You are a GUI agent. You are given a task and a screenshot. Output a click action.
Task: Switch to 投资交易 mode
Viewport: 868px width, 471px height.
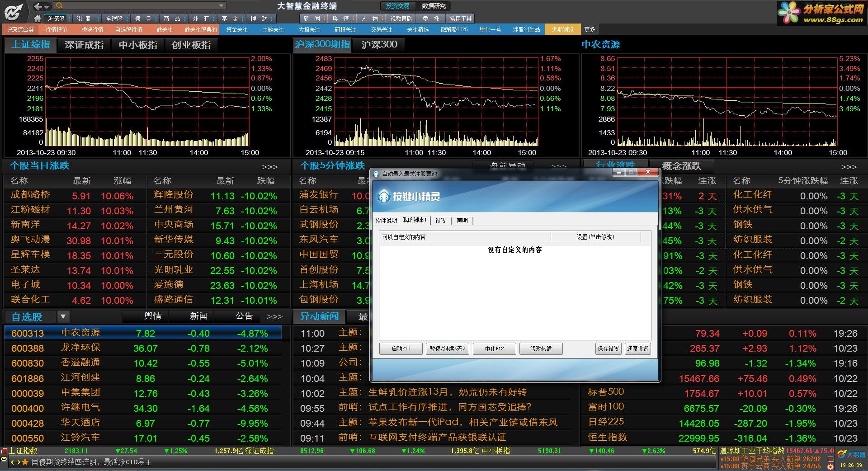coord(397,6)
